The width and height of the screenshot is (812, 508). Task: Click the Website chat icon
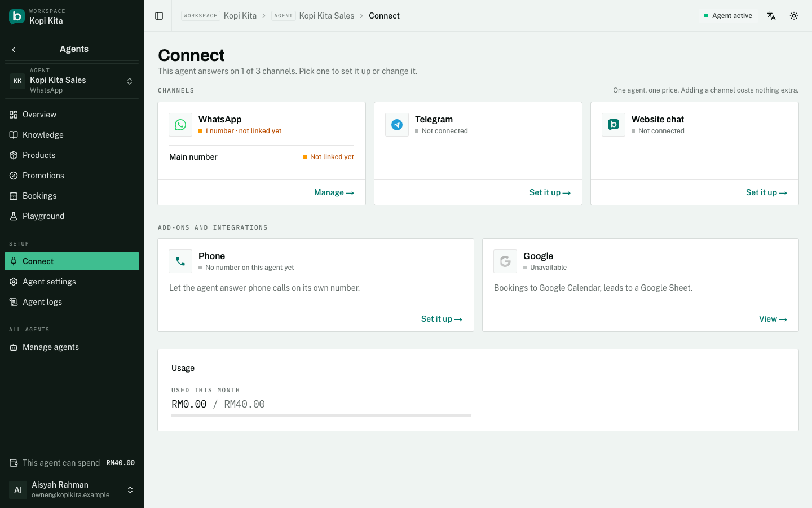coord(614,125)
